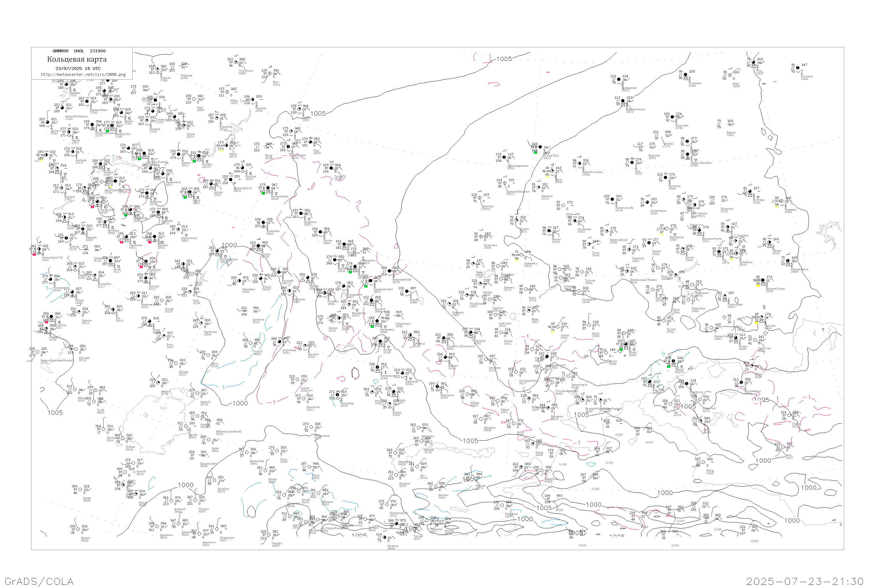
Task: Click the 'Кольцевая карта' map title
Action: [77, 59]
